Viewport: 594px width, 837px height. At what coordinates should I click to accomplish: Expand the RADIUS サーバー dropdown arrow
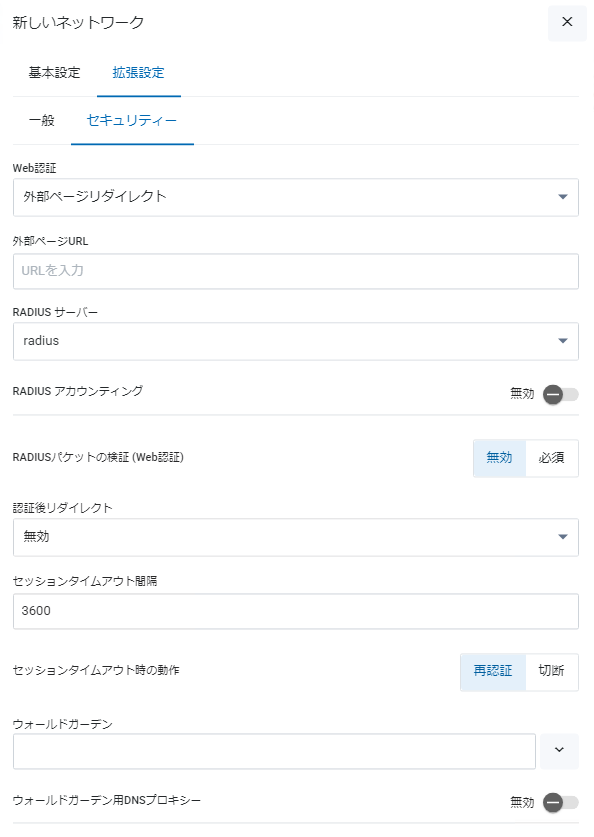pos(563,341)
